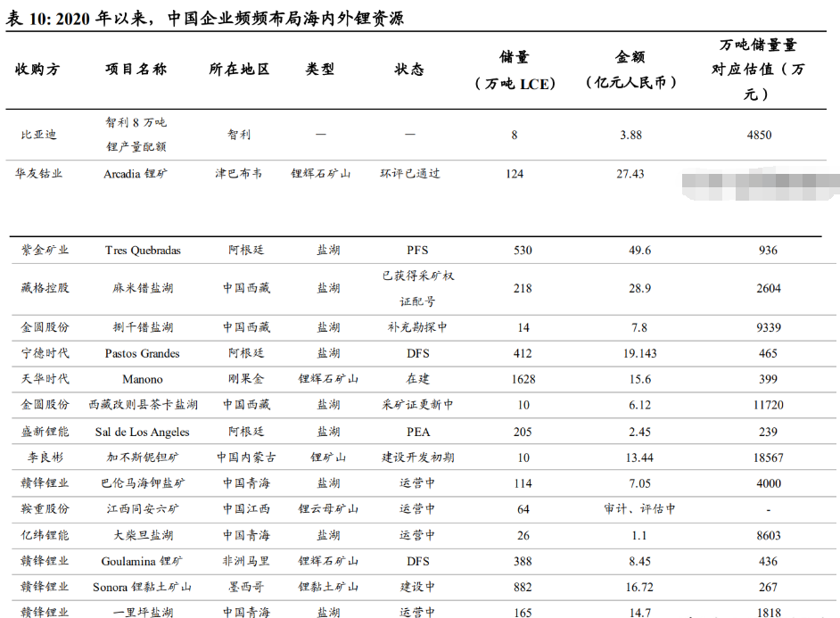Screen dimensions: 840x618
Task: Select the '类型' column header
Action: [x=320, y=69]
